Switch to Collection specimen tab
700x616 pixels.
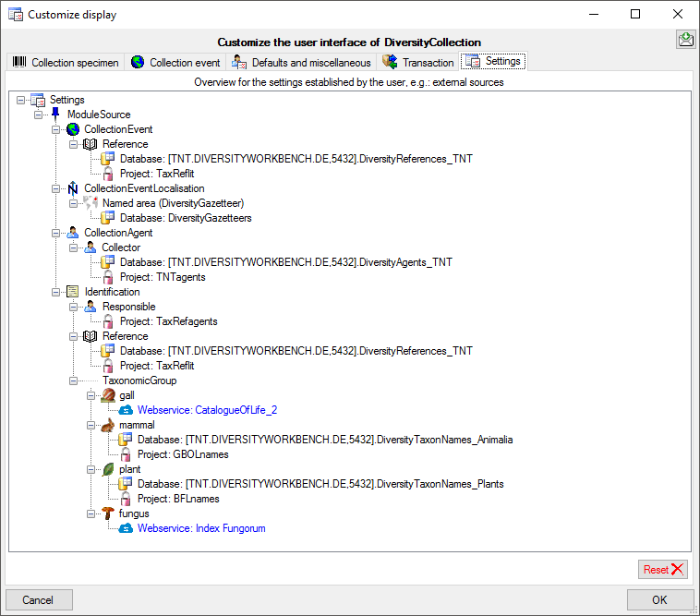(66, 63)
